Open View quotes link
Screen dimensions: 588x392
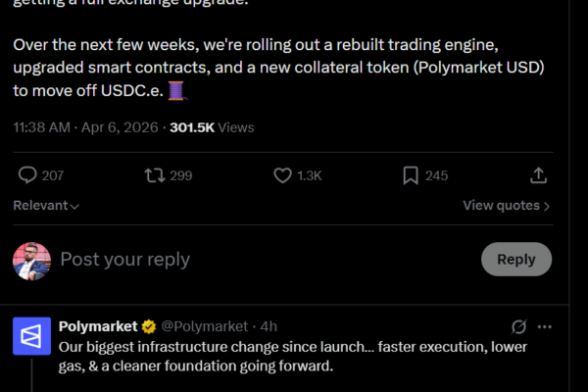506,206
